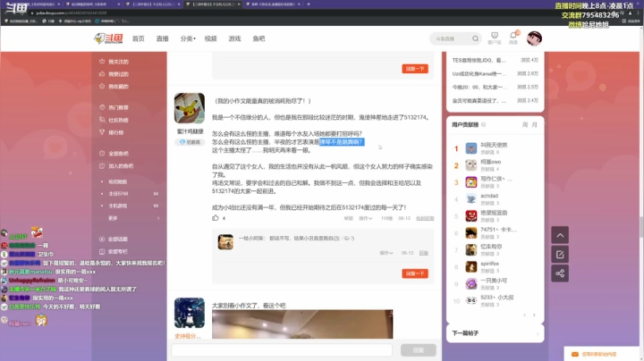
Task: Open 全部话题 in left sidebar
Action: (x=114, y=239)
